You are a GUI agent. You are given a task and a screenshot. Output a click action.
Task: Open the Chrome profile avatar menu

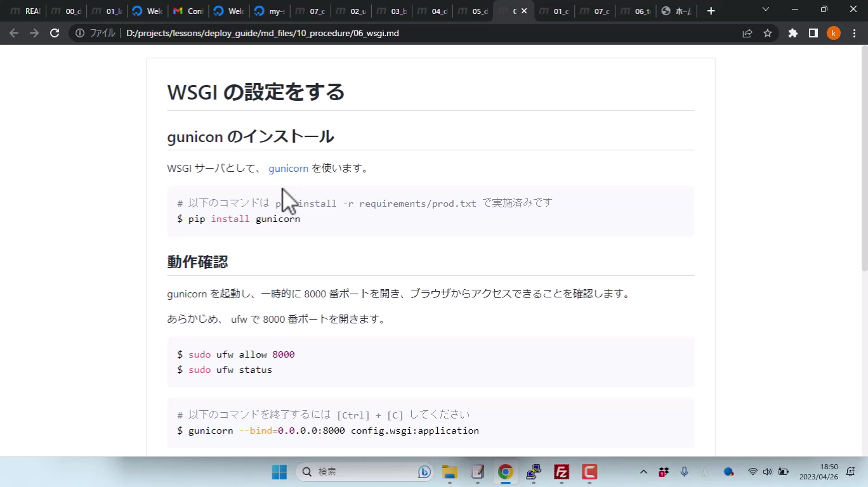pos(833,33)
